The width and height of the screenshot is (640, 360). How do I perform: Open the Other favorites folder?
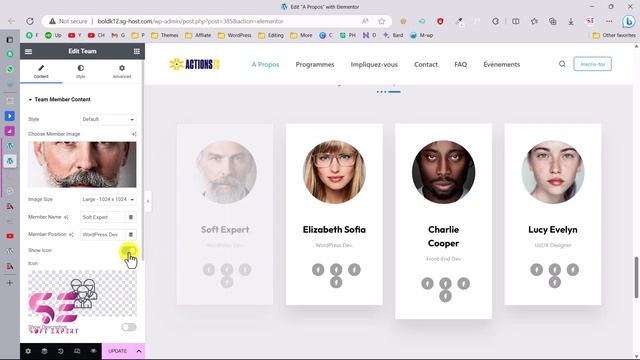pyautogui.click(x=614, y=36)
